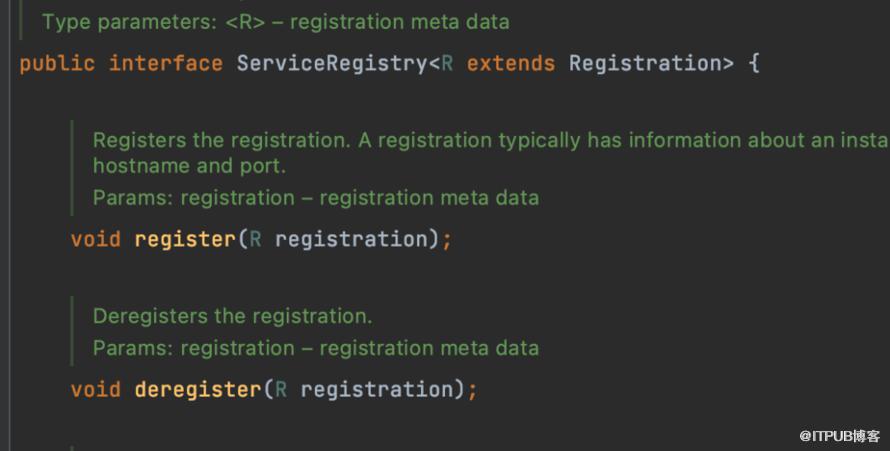Screen dimensions: 890x451
Task: Click the opening brace after Registration
Action: click(753, 64)
